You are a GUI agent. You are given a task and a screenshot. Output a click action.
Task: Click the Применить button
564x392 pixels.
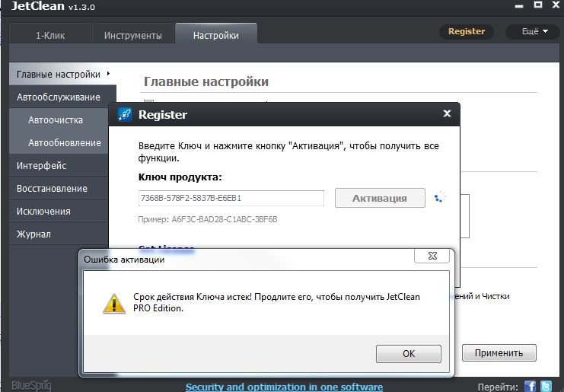click(x=499, y=353)
